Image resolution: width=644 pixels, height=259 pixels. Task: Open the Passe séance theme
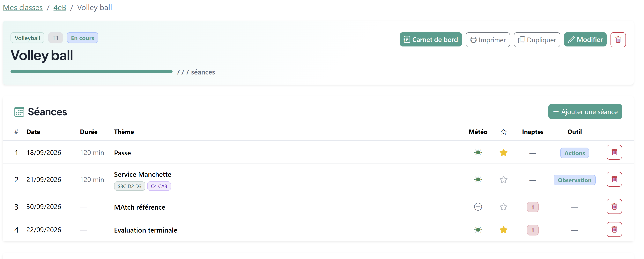pos(122,153)
